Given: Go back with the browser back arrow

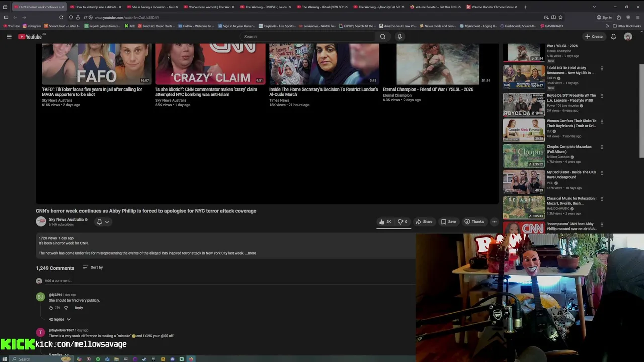Looking at the screenshot, I should [x=15, y=17].
